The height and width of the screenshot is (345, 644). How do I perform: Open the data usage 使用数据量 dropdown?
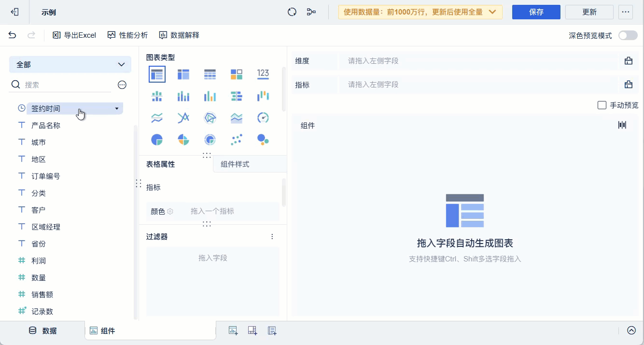pos(420,12)
